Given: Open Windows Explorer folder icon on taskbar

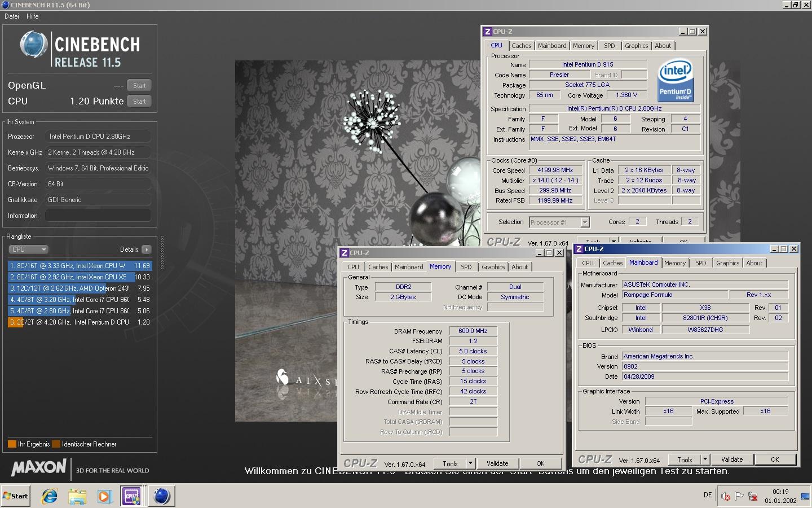Looking at the screenshot, I should coord(77,496).
